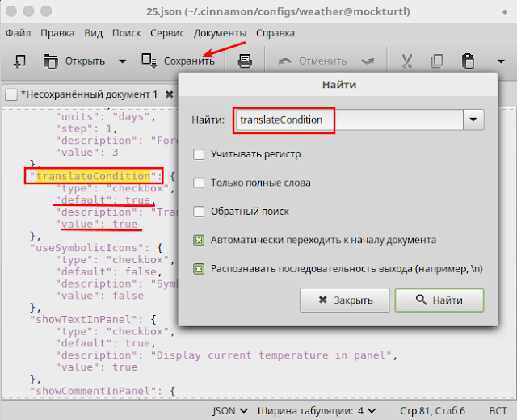Click the Отменить undo button
The height and width of the screenshot is (420, 517).
click(313, 61)
